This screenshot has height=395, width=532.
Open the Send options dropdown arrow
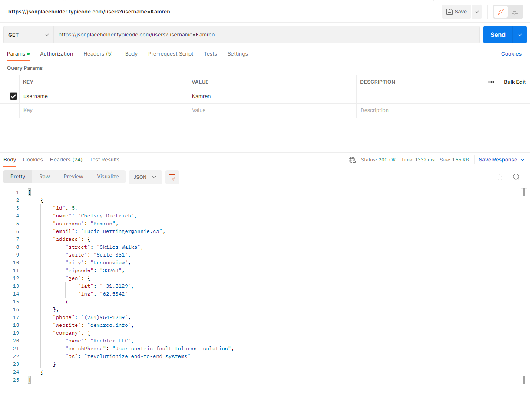tap(520, 35)
